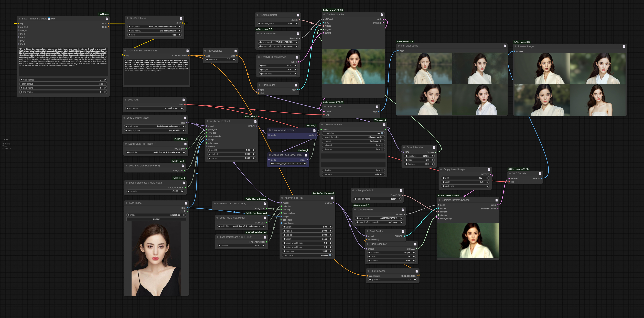Click the noise_seed field showing 485150287873715
The image size is (644, 318).
379,218
